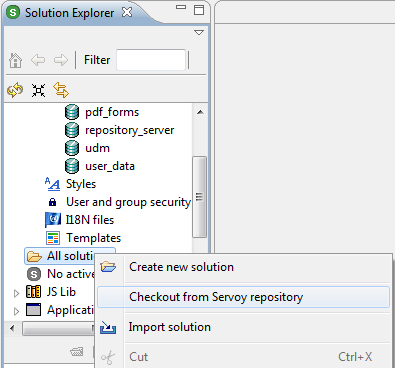Toggle link with editor arrows icon
This screenshot has width=395, height=368.
click(61, 90)
